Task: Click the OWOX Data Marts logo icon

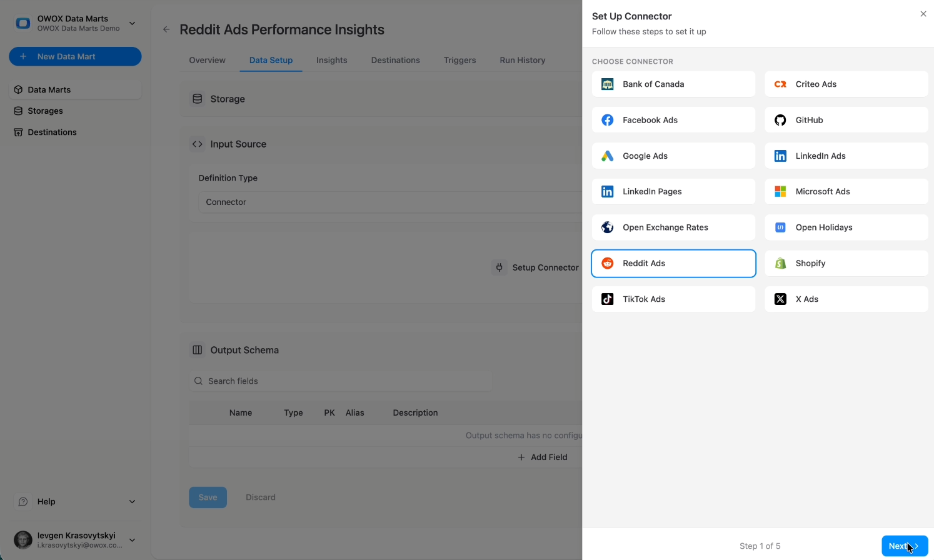Action: (x=23, y=23)
